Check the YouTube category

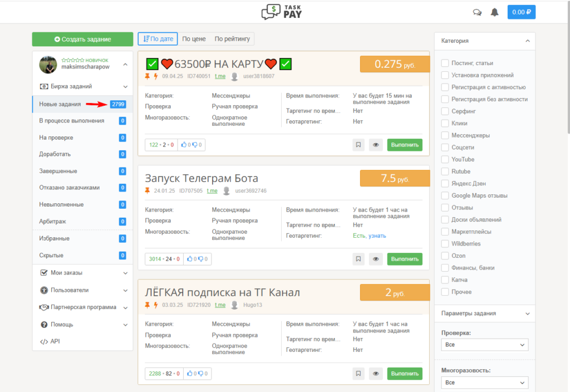(x=445, y=159)
